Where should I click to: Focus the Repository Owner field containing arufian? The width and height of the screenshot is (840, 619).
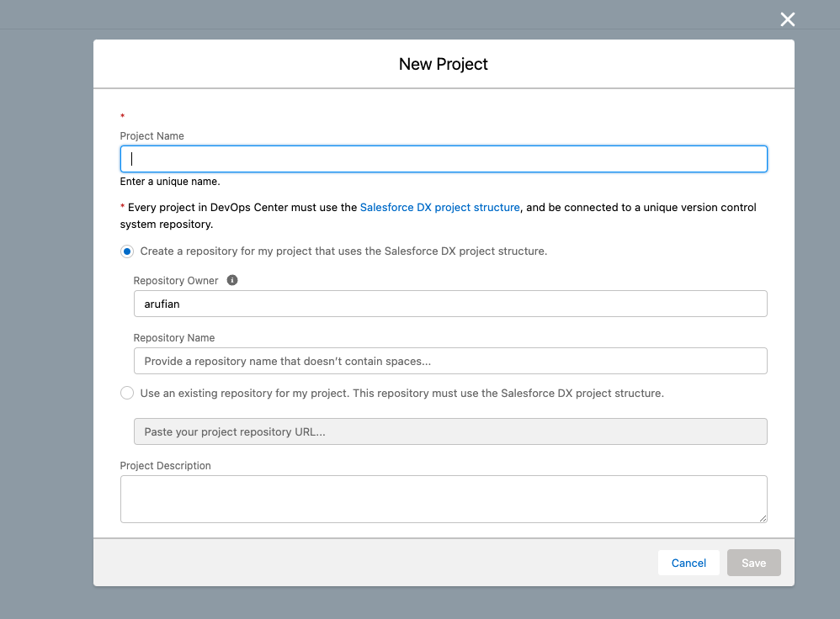pyautogui.click(x=450, y=304)
